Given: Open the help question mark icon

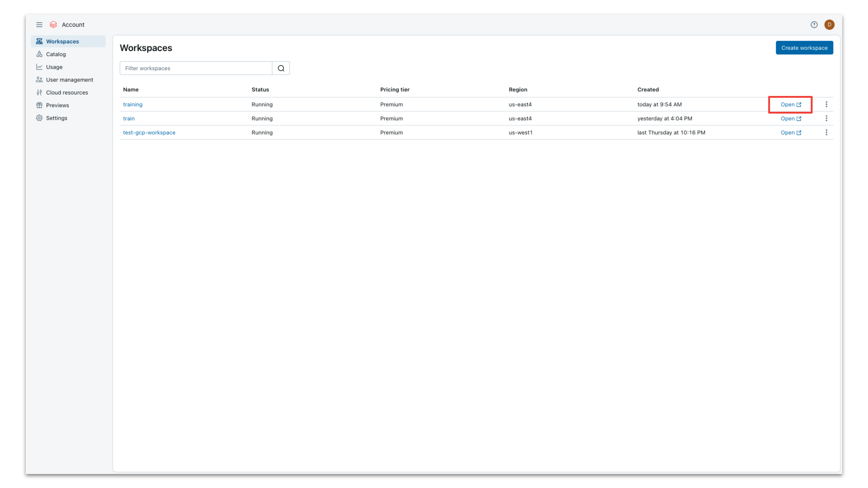Looking at the screenshot, I should (x=814, y=25).
